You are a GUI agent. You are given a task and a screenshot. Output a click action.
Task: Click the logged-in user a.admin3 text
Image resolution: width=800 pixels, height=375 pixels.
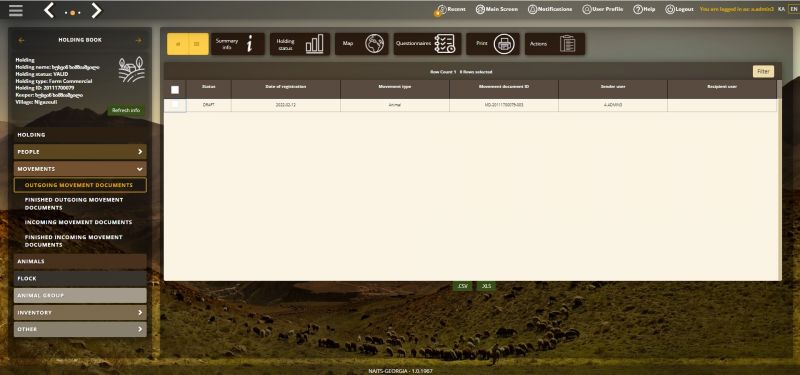737,9
